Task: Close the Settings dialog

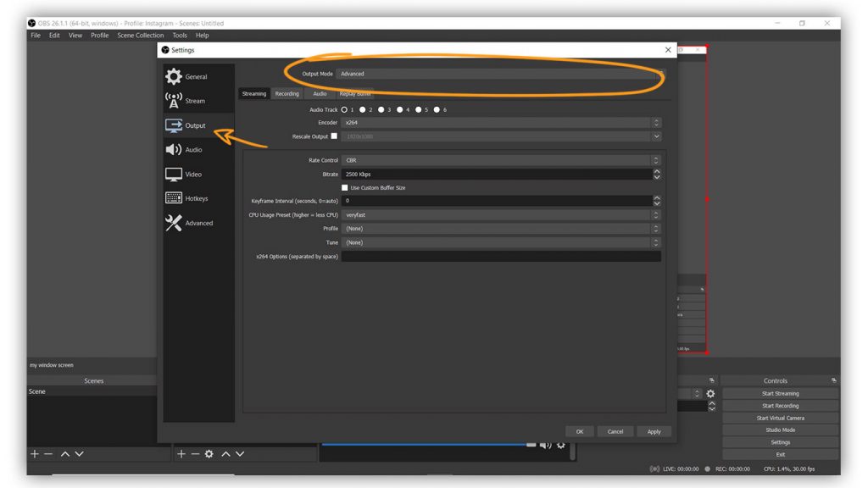Action: click(x=668, y=50)
